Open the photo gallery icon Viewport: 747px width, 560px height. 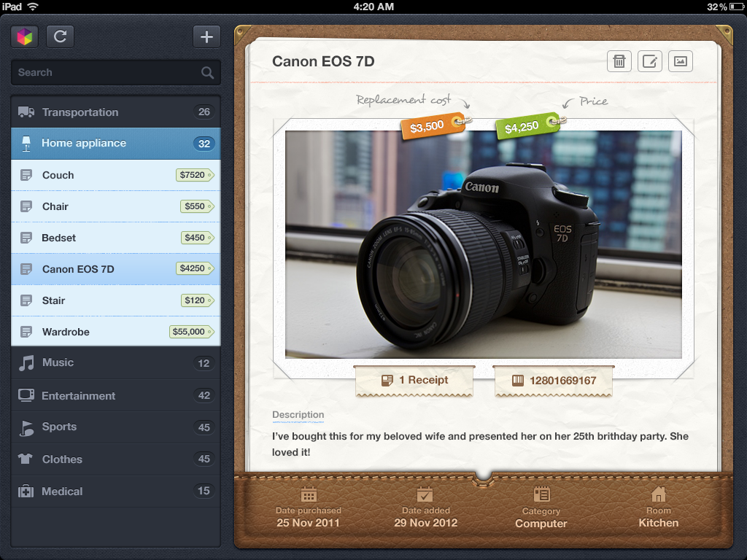point(681,61)
